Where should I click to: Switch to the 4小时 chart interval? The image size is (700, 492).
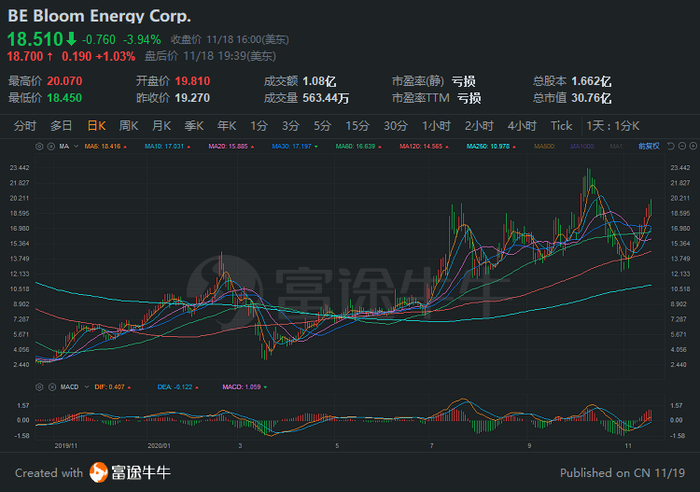(522, 126)
